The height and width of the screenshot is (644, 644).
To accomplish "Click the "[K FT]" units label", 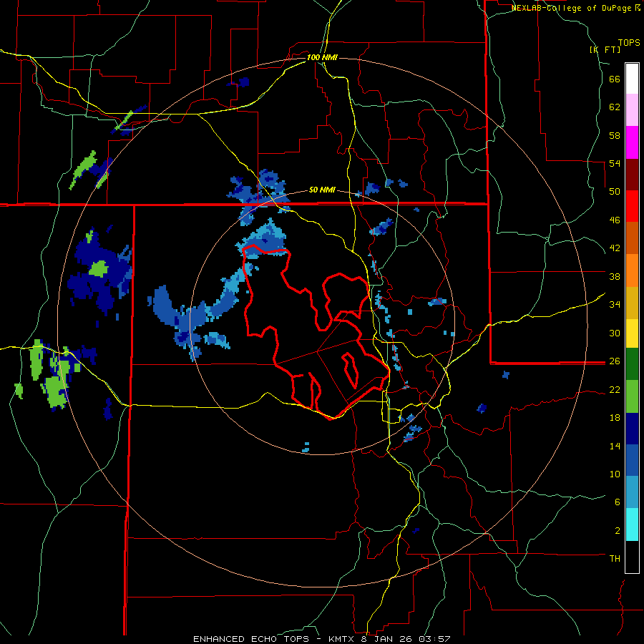I will pos(605,49).
